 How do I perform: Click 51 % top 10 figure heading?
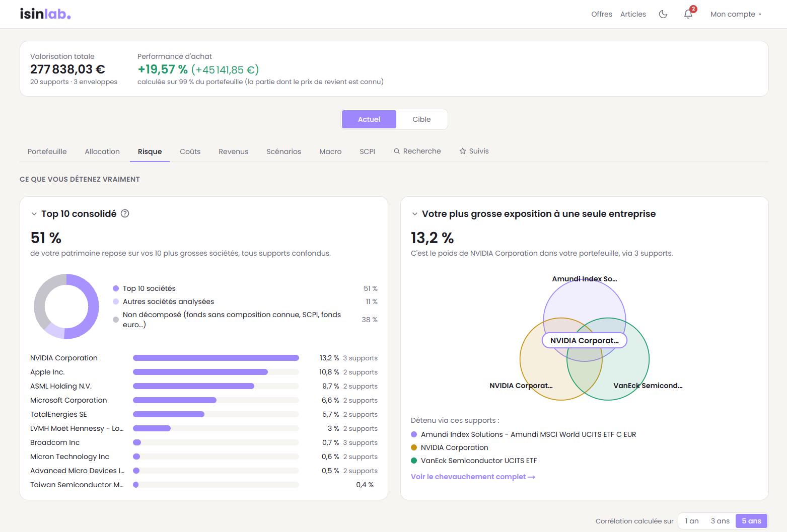click(x=46, y=238)
